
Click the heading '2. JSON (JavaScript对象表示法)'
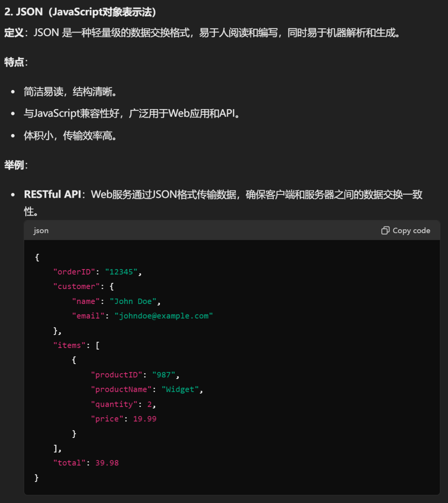coord(80,12)
